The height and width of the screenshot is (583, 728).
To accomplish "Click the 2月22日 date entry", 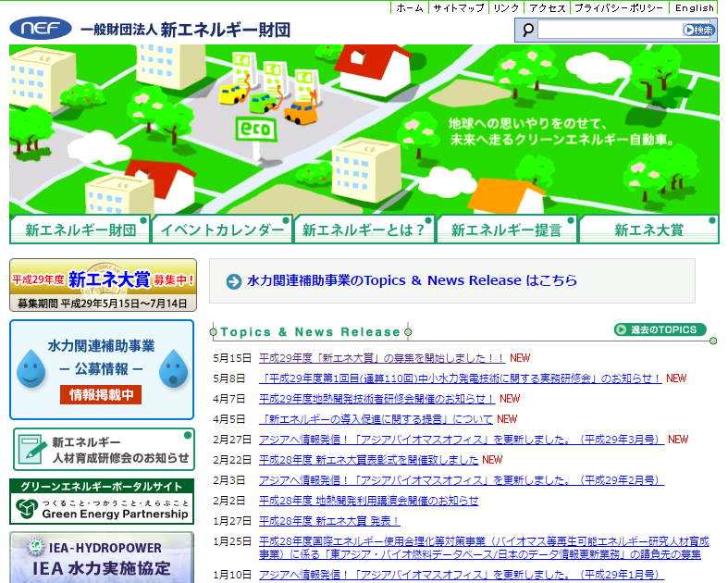I will (x=231, y=460).
